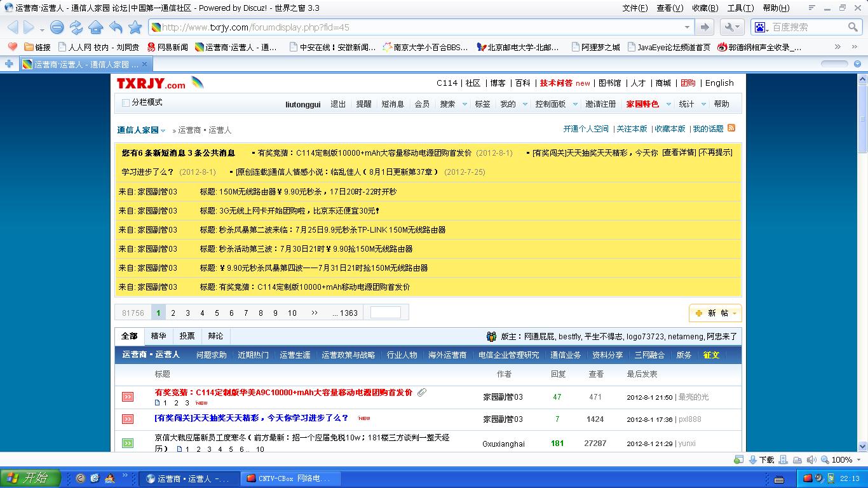Click the sidebar toggle icon near window controls
The image size is (868, 488).
(813, 8)
